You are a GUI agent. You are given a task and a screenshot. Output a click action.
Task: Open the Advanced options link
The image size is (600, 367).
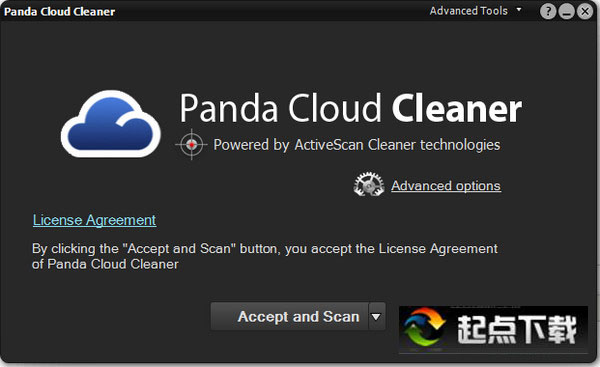[446, 186]
